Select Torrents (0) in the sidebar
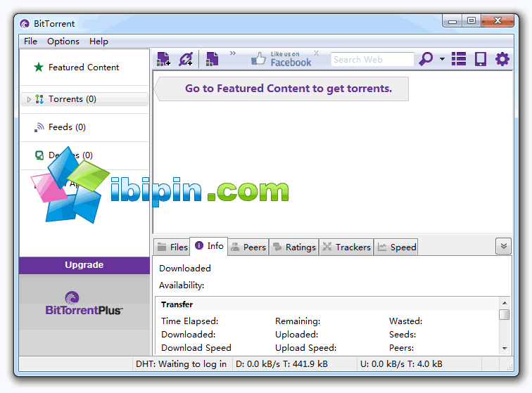532x393 pixels. click(84, 99)
